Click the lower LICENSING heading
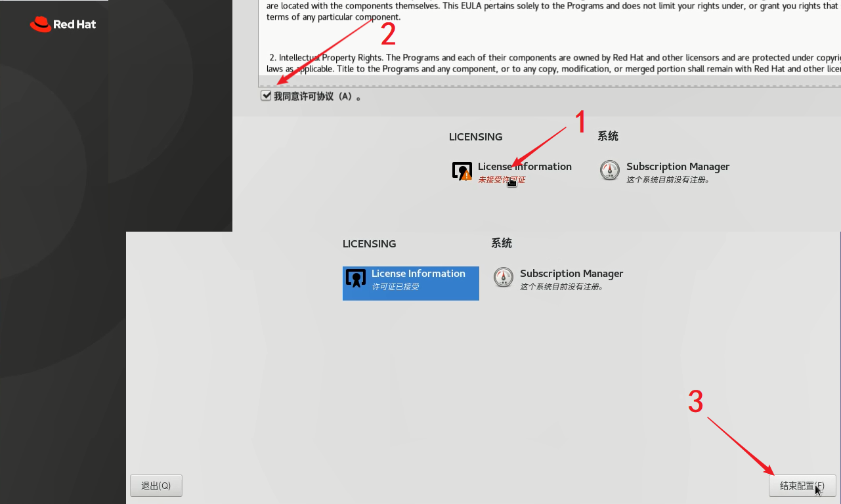The width and height of the screenshot is (841, 504). [370, 243]
